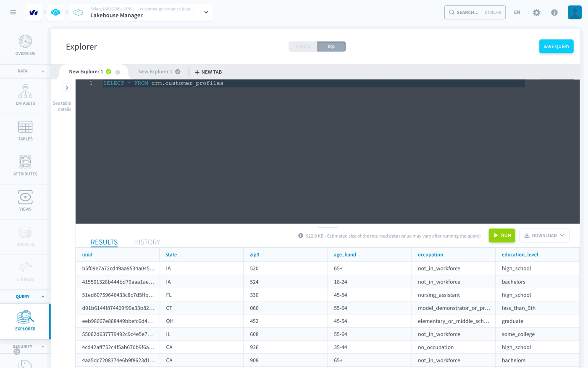This screenshot has width=588, height=368.
Task: Open the Attributes section
Action: pyautogui.click(x=25, y=166)
